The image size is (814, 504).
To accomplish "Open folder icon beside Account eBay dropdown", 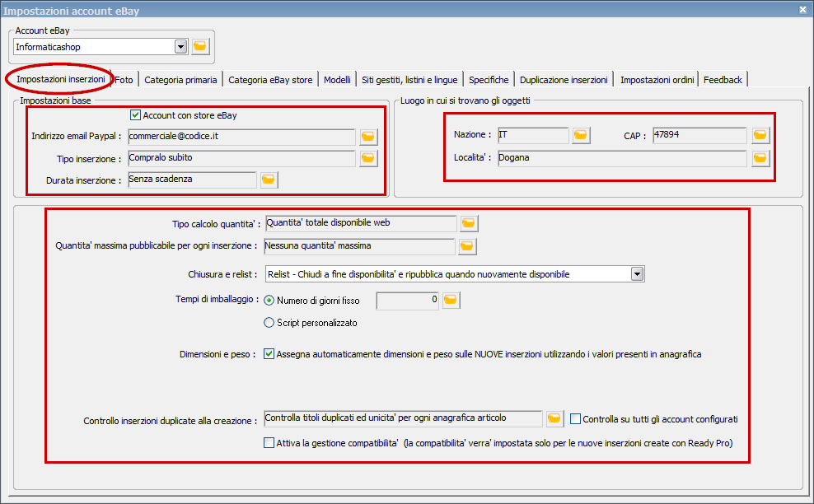I will pyautogui.click(x=200, y=47).
